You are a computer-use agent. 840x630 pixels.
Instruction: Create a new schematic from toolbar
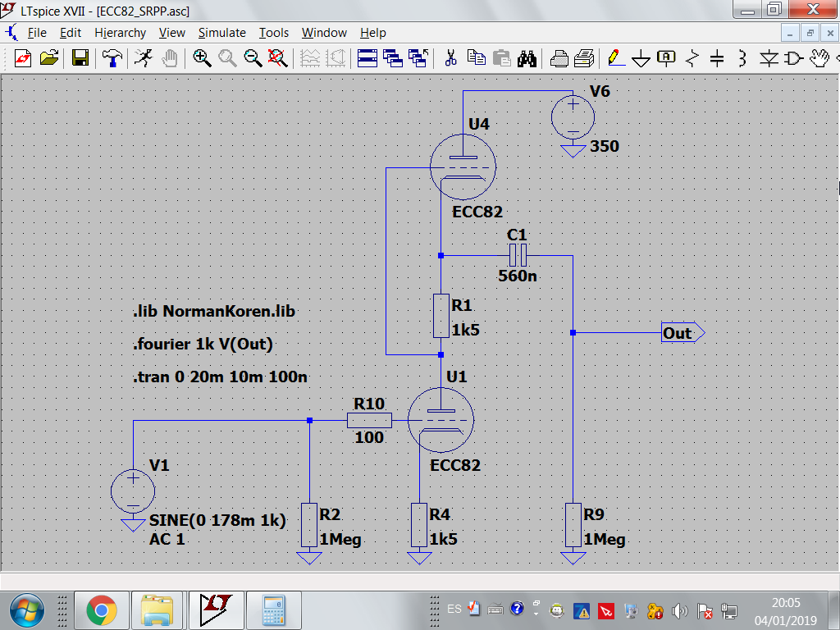click(22, 58)
